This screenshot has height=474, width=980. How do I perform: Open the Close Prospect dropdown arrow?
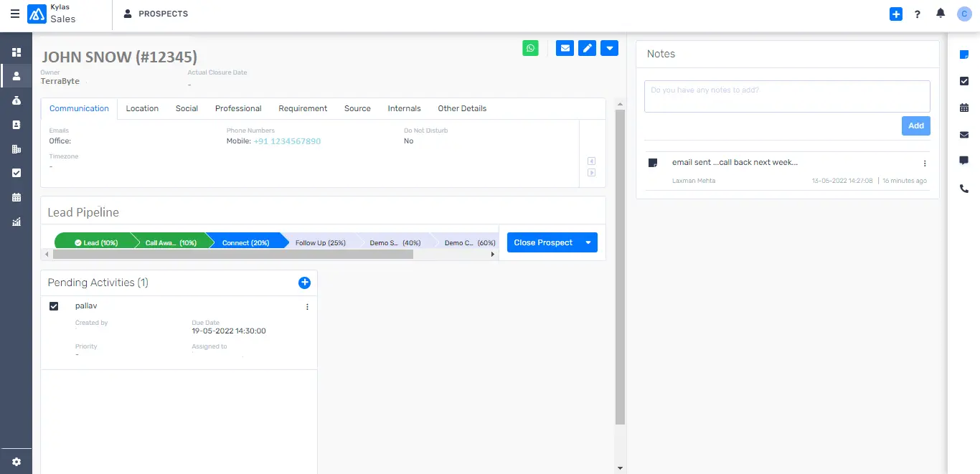coord(590,242)
